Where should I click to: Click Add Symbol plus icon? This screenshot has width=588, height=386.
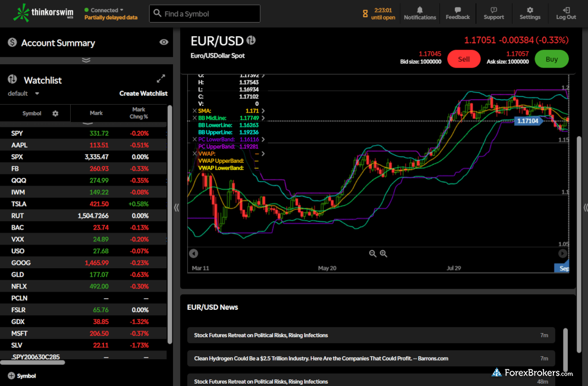[11, 375]
